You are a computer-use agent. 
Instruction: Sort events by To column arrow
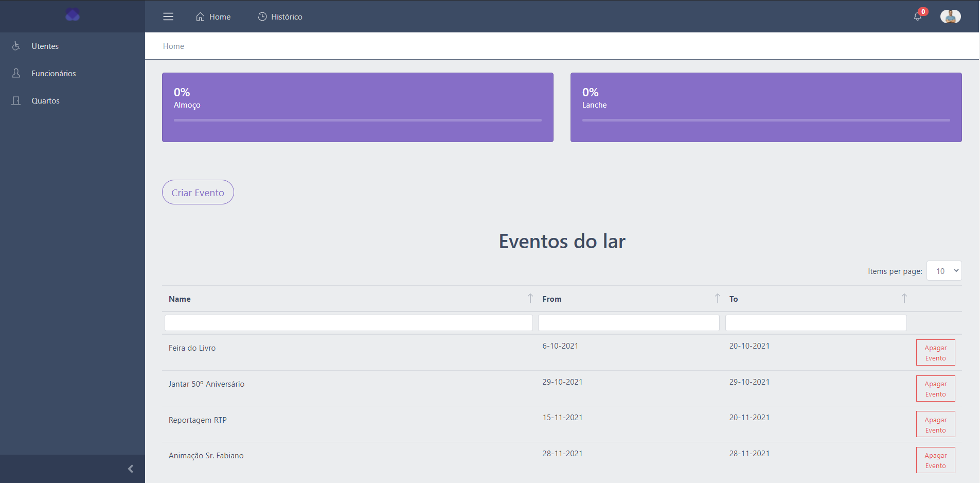click(904, 299)
